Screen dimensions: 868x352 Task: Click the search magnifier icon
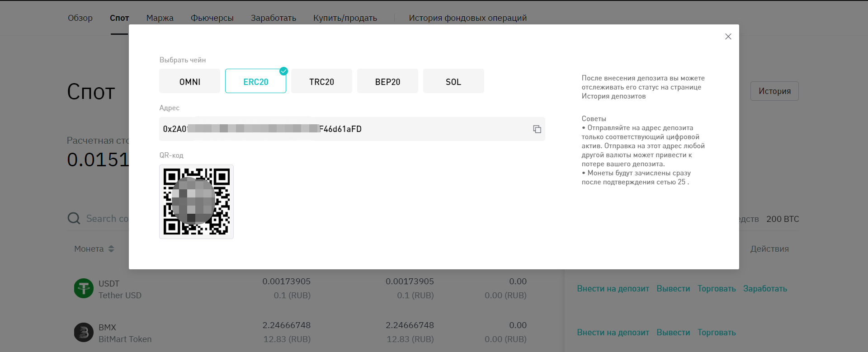click(74, 219)
